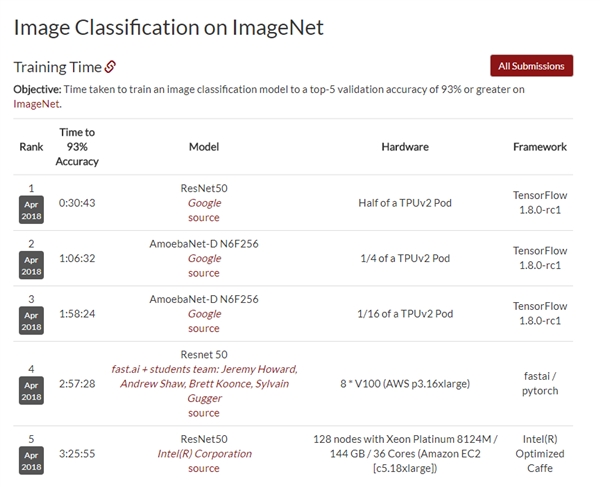Open source link for rank 1 ResNet50
The width and height of the screenshot is (600, 487).
click(x=204, y=217)
